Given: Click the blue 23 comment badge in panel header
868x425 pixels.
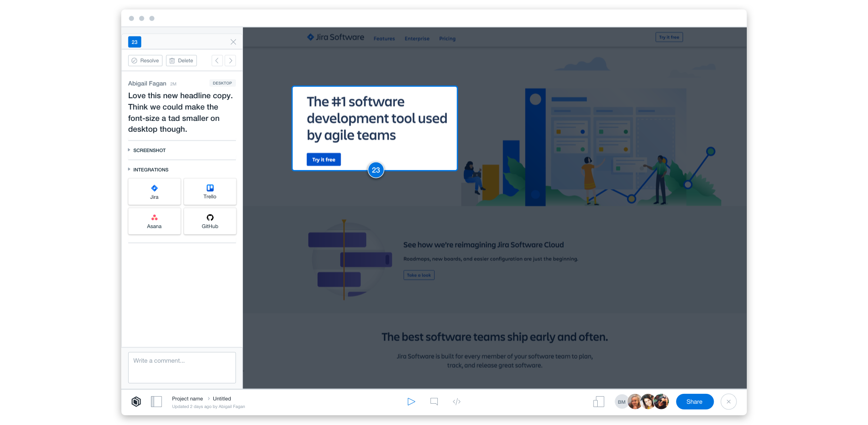Looking at the screenshot, I should tap(134, 42).
